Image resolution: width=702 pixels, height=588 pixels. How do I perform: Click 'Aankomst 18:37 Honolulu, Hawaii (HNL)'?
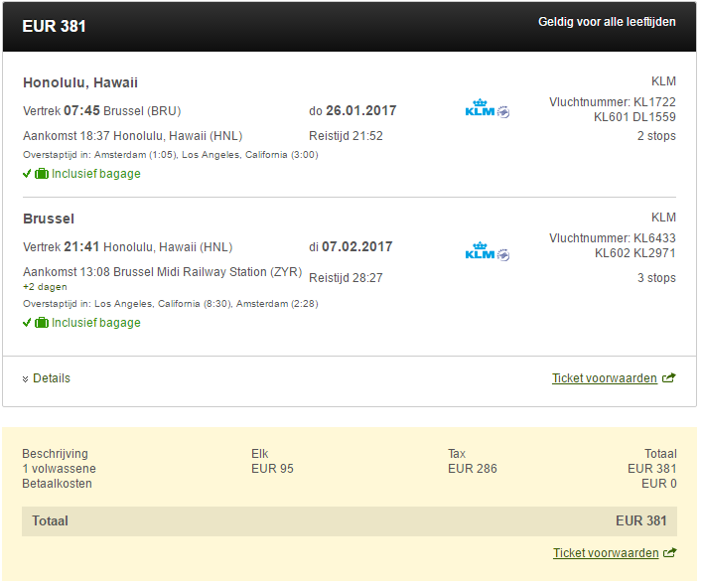[132, 136]
